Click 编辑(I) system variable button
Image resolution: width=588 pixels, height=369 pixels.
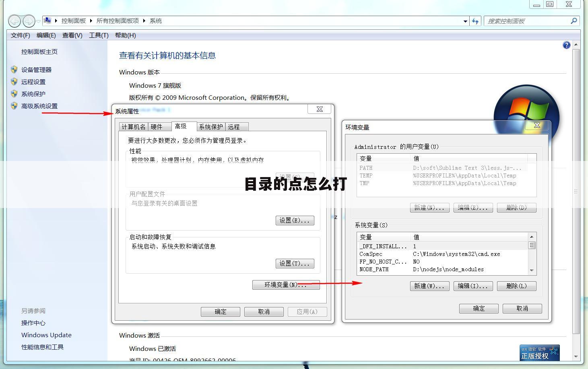(473, 286)
